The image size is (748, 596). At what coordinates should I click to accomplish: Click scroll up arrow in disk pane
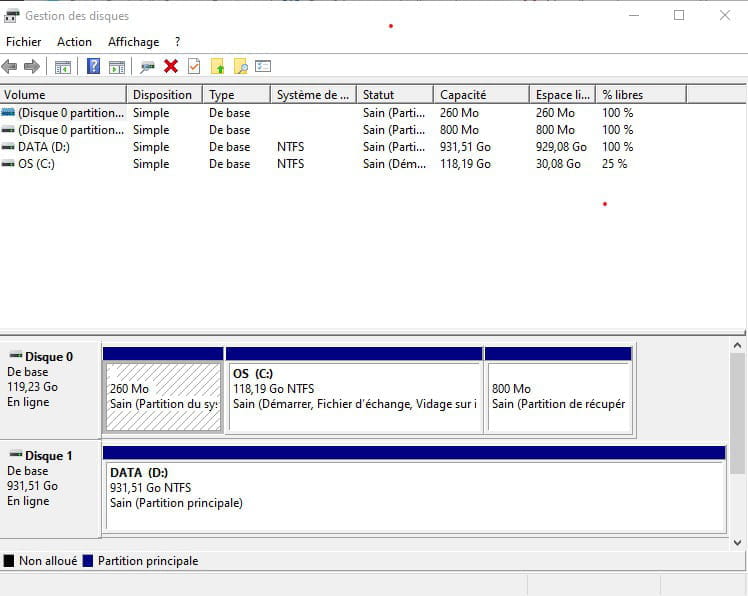pyautogui.click(x=738, y=345)
